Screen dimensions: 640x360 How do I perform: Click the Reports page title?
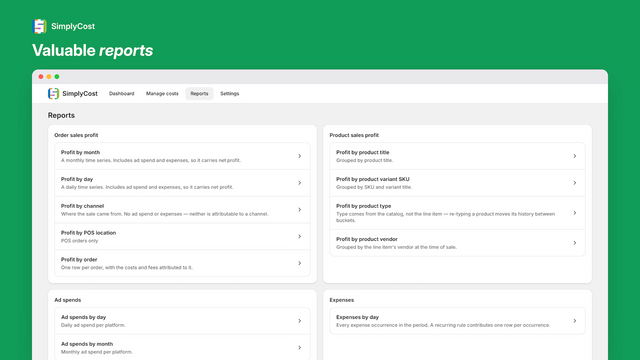61,116
